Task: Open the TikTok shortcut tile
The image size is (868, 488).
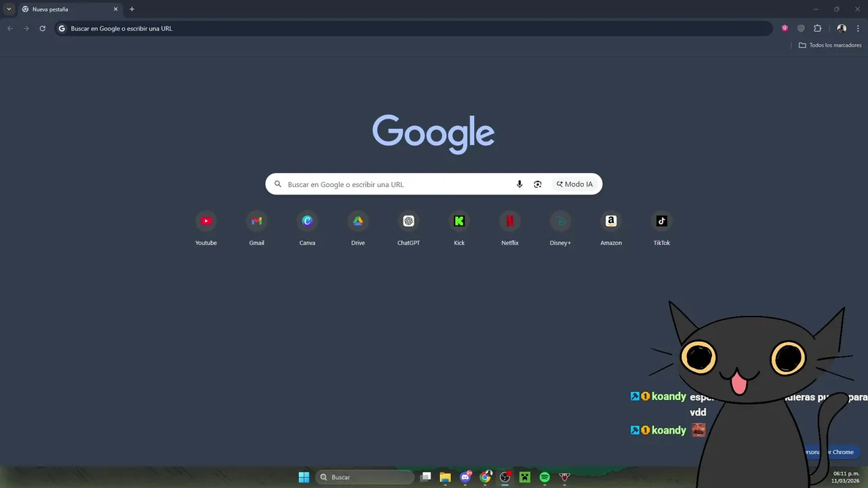Action: pos(662,228)
